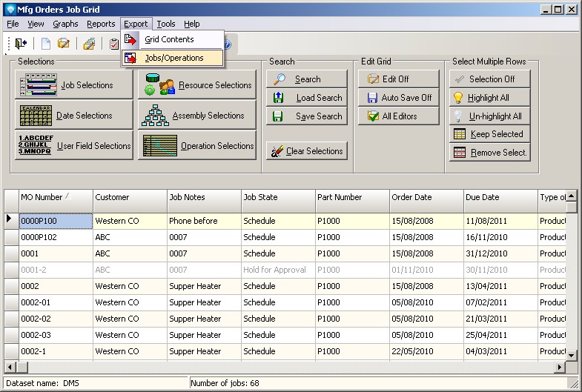Image resolution: width=582 pixels, height=392 pixels.
Task: Select the 0002-01 MO Number cell
Action: [56, 302]
